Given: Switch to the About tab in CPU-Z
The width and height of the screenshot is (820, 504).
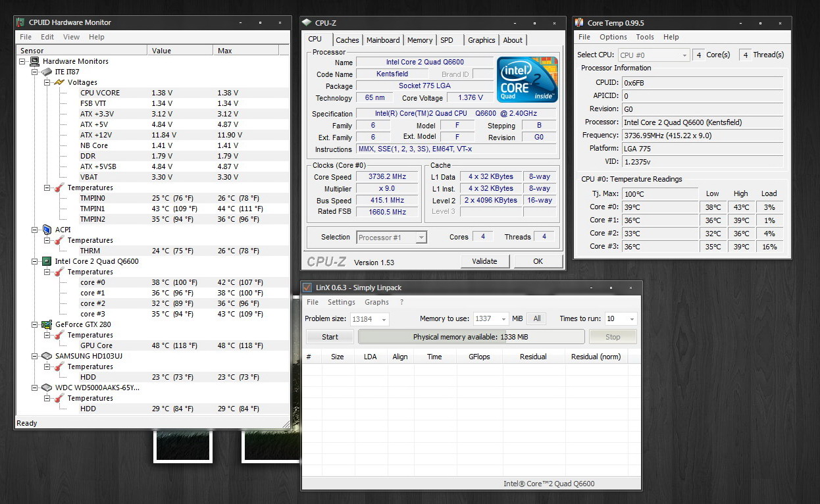Looking at the screenshot, I should [x=513, y=40].
